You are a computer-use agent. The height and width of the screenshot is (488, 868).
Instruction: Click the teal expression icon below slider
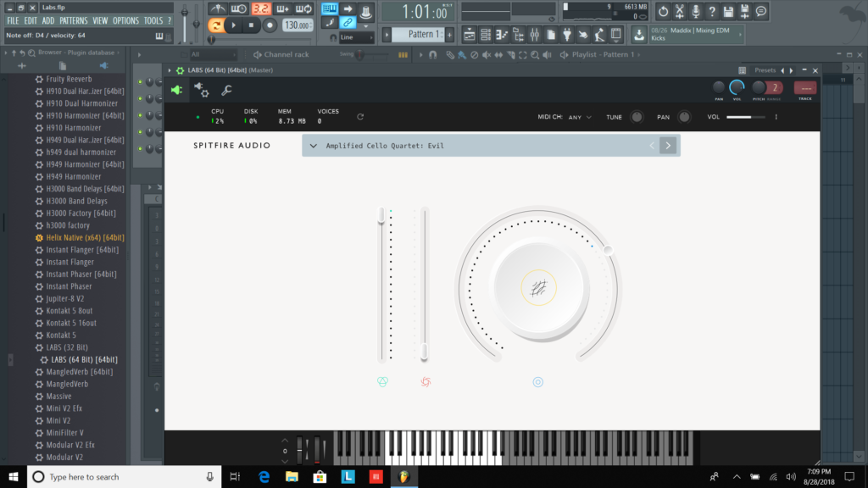tap(382, 382)
